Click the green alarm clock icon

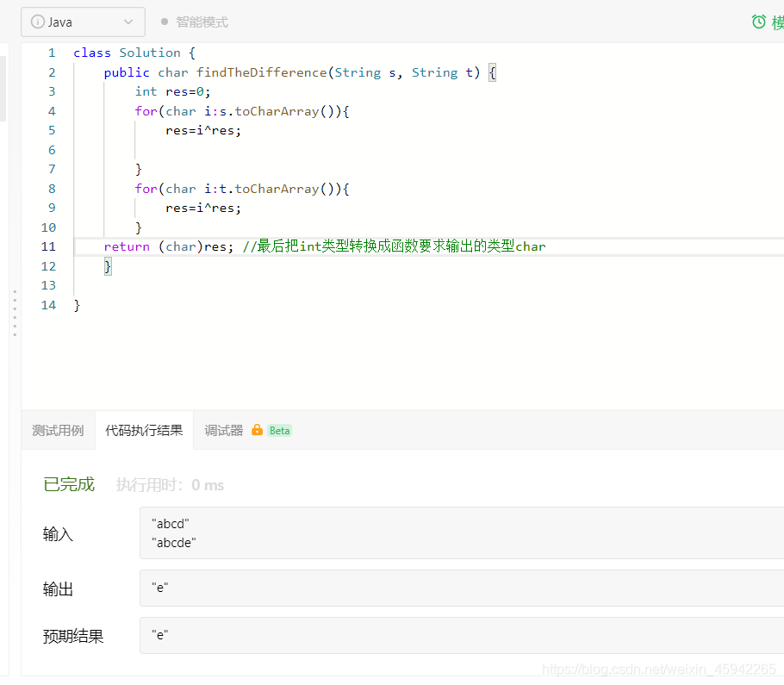click(x=758, y=22)
